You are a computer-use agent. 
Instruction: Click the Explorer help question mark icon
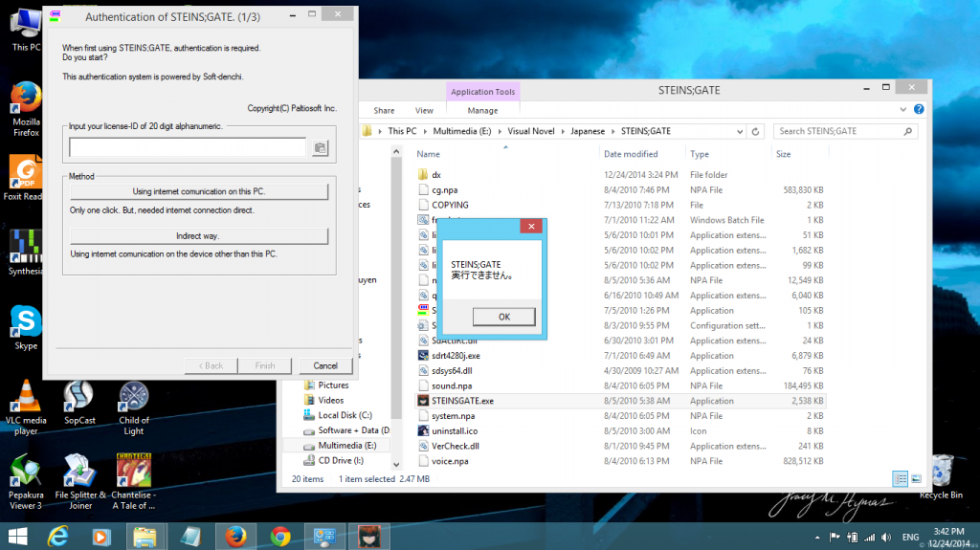tap(919, 109)
